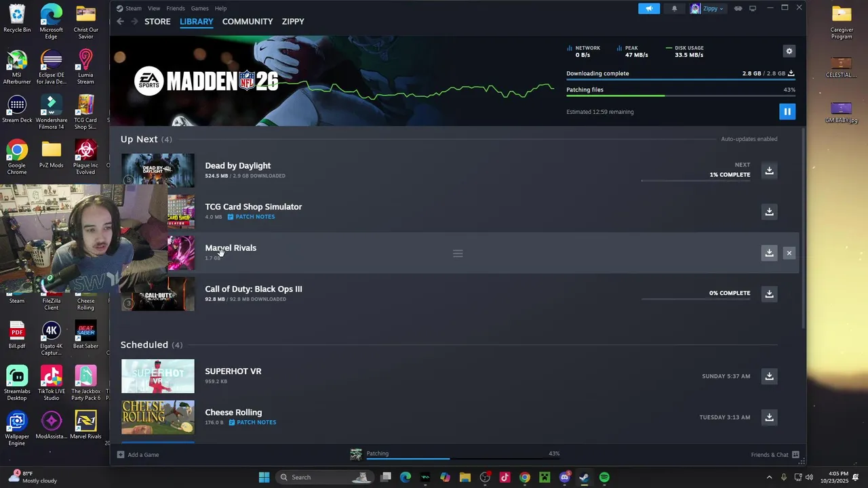Remove Marvel Rivals from the queue
Viewport: 868px width, 488px height.
tap(789, 253)
